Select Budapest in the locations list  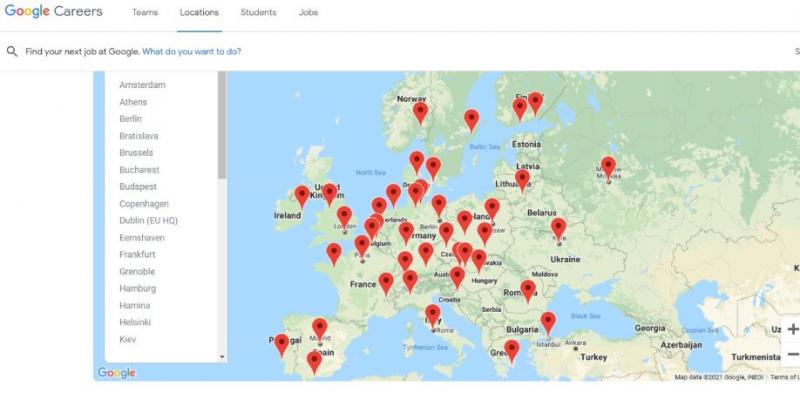click(138, 187)
